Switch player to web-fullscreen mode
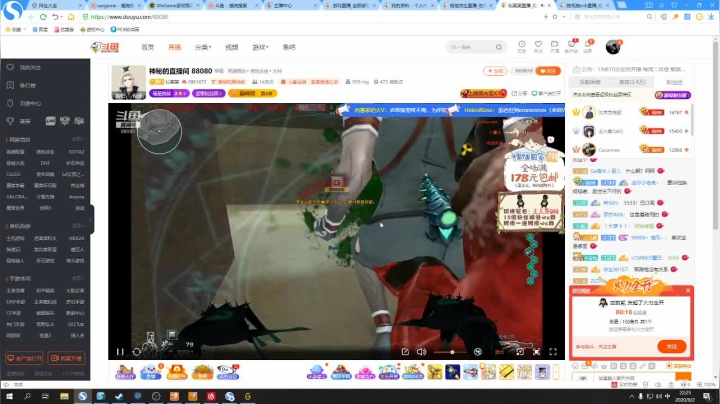The width and height of the screenshot is (720, 404). point(536,352)
